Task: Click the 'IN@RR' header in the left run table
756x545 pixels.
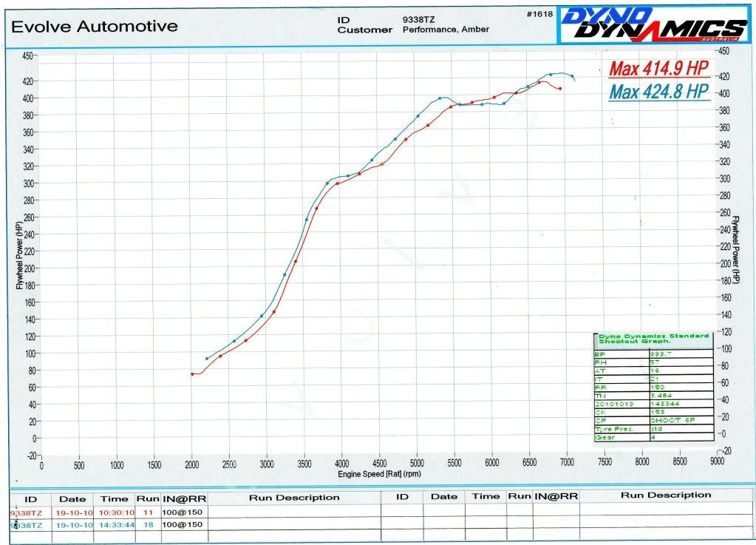Action: tap(184, 498)
